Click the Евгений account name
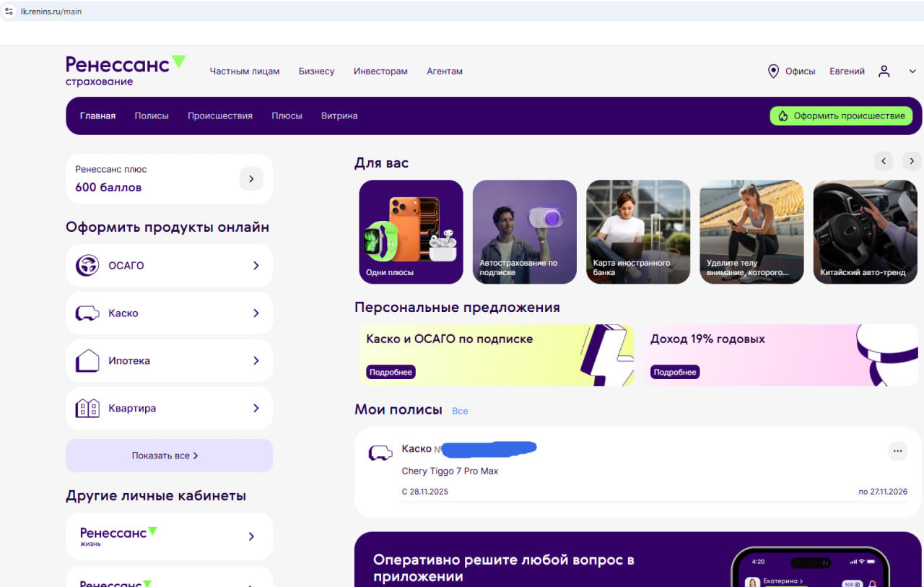924x587 pixels. (847, 71)
